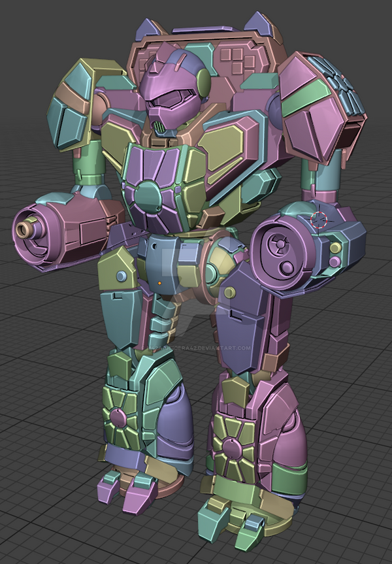Select the orange origin dot on the pelvis

159,284
